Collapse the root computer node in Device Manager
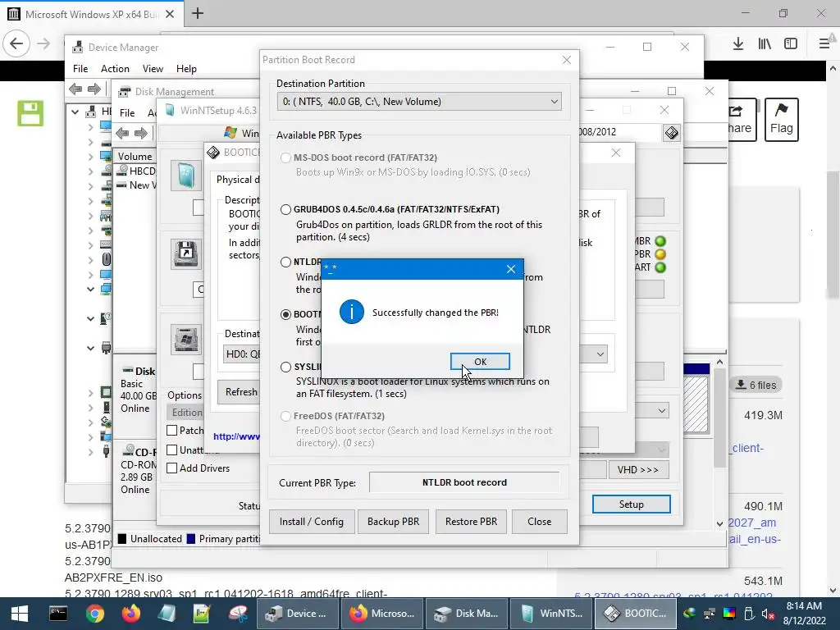840x630 pixels. click(75, 112)
